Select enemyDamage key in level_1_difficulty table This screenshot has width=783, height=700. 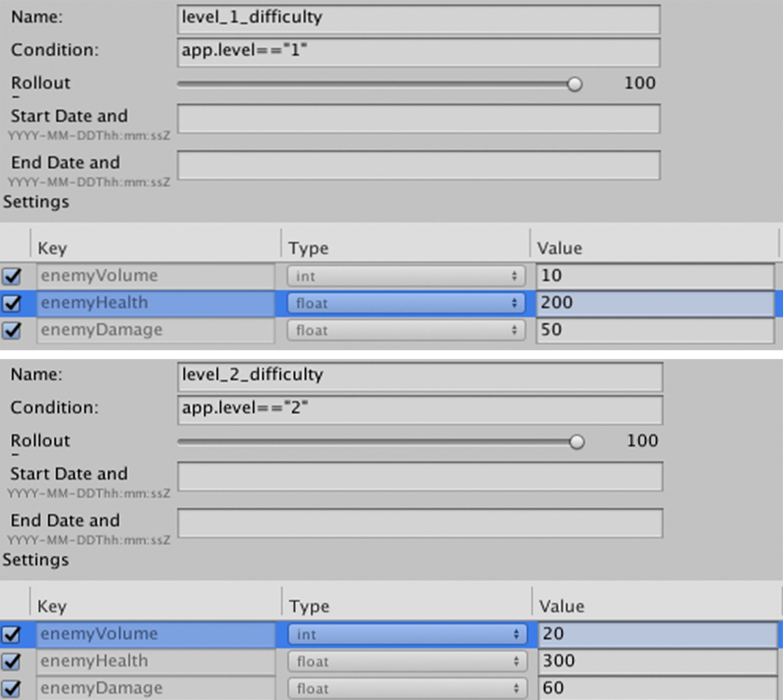click(x=156, y=330)
